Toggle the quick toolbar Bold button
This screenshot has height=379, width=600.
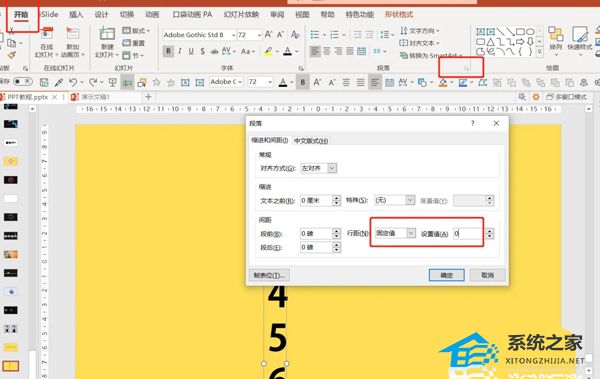click(x=303, y=82)
